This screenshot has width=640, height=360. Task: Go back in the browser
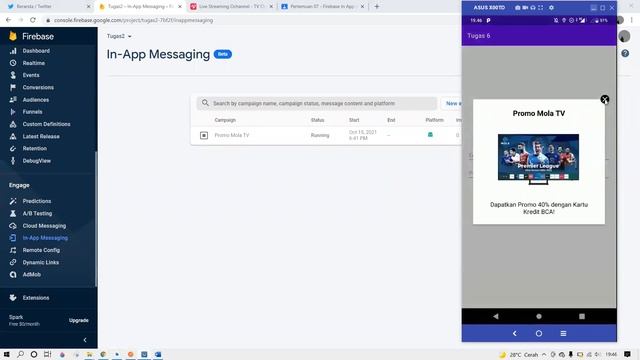point(9,20)
